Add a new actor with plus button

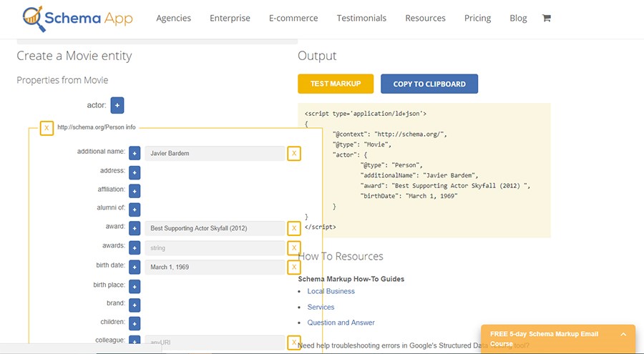[117, 105]
